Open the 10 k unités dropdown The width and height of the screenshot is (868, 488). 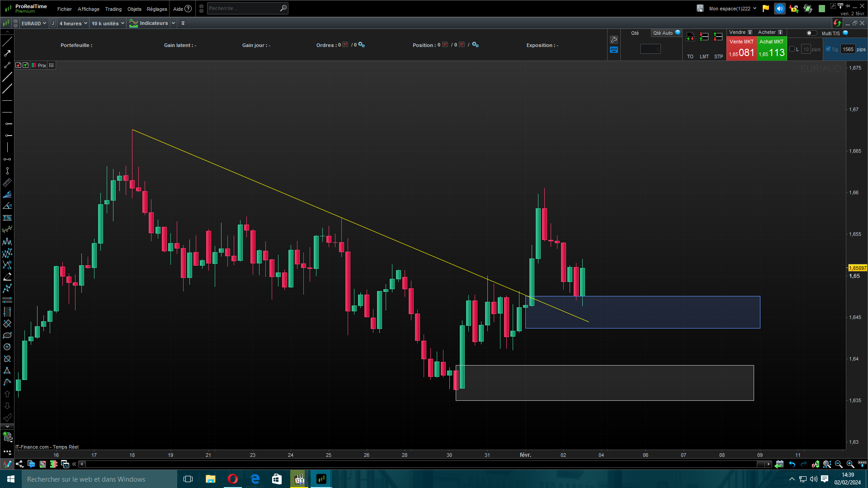point(108,23)
